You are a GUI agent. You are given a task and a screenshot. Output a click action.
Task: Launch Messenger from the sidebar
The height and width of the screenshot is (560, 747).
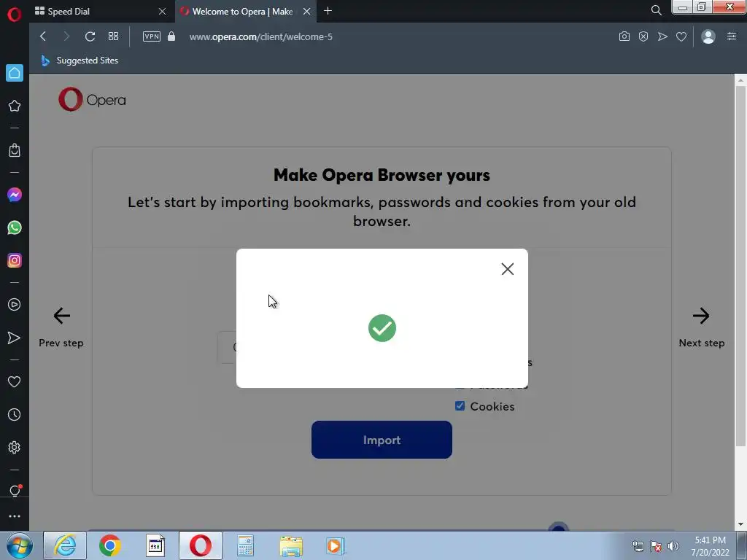tap(15, 195)
